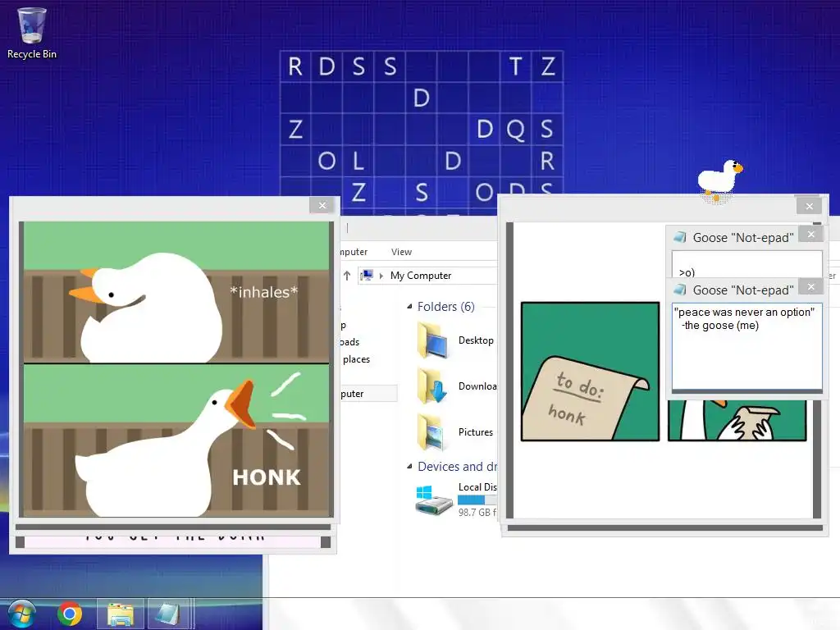Click the L letter in the grid
Viewport: 840px width, 630px height.
(x=358, y=162)
